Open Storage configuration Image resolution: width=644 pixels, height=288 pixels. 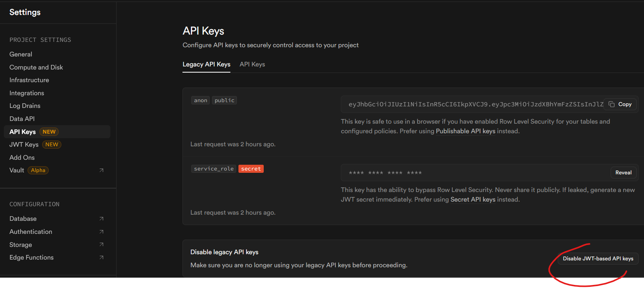pyautogui.click(x=21, y=245)
